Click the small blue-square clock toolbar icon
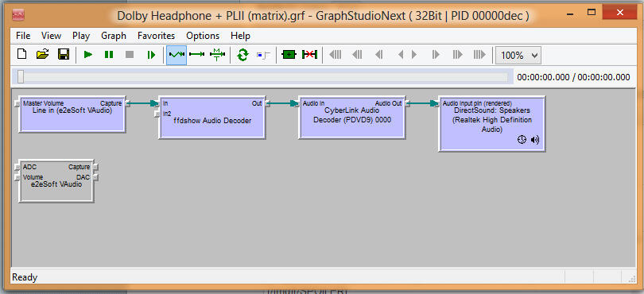The image size is (644, 294). click(x=263, y=55)
